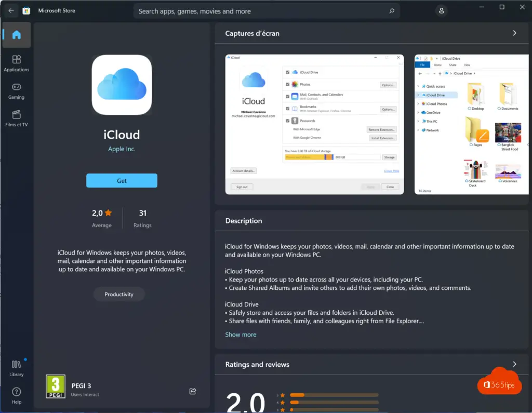Click the 4-star rating bar
The height and width of the screenshot is (413, 532).
pyautogui.click(x=334, y=403)
